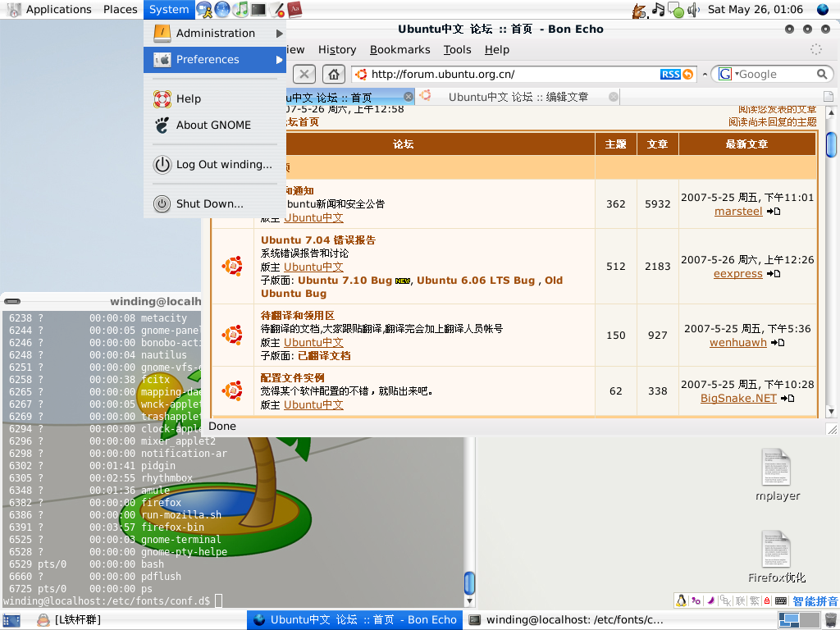
Task: Click the volume speaker applet
Action: [694, 10]
